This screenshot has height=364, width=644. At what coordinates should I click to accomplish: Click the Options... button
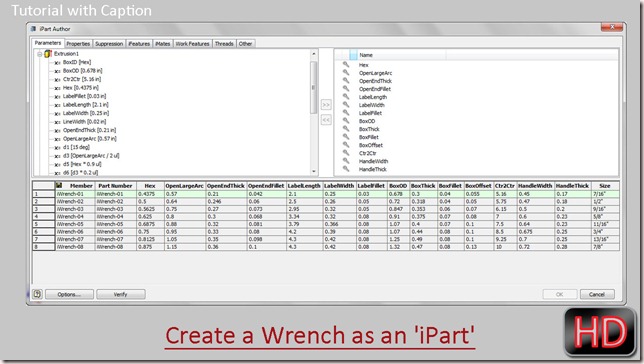69,294
